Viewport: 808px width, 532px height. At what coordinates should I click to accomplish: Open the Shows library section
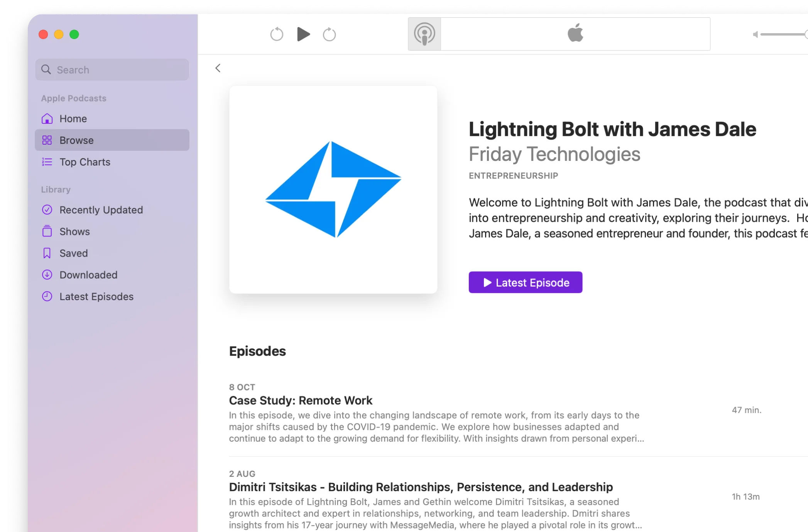pyautogui.click(x=75, y=231)
